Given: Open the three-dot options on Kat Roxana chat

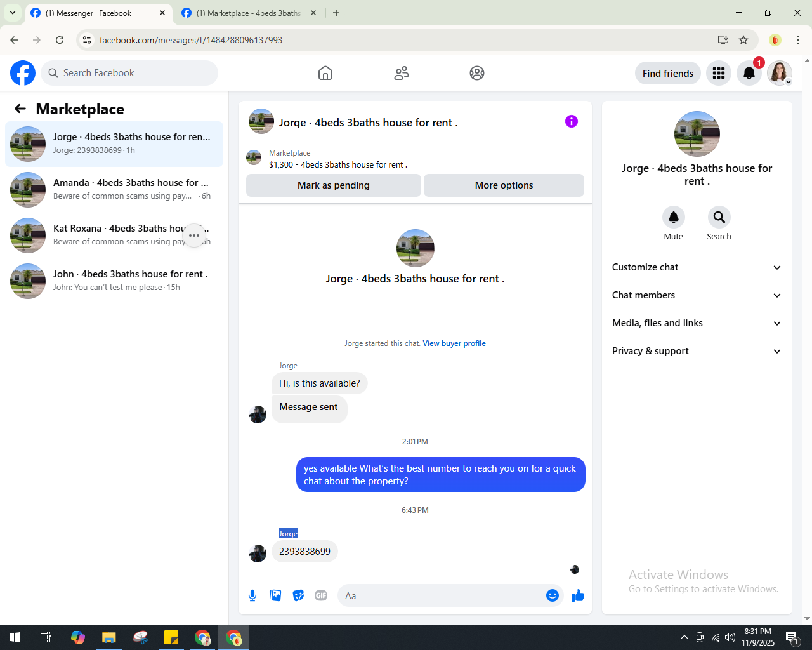Looking at the screenshot, I should tap(194, 235).
